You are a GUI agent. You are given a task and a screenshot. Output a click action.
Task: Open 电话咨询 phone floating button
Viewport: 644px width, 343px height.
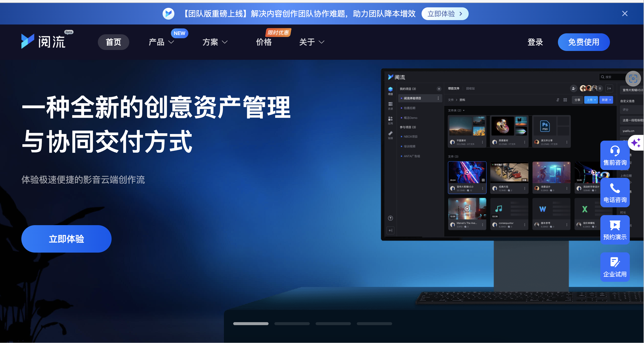click(x=615, y=193)
